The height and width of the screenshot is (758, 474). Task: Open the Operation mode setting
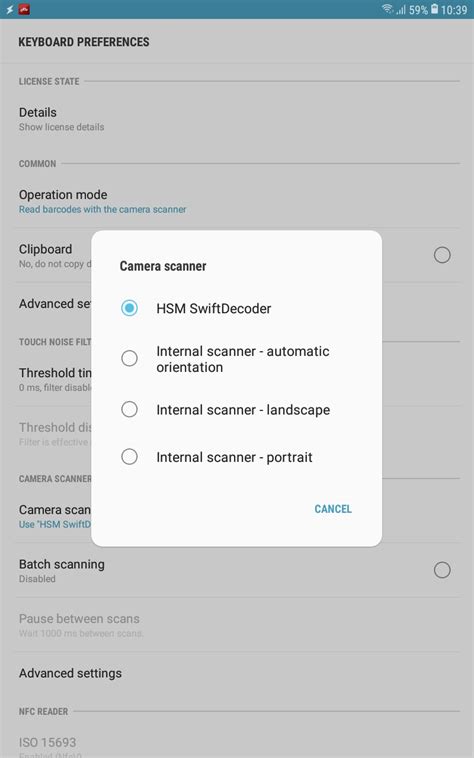237,201
